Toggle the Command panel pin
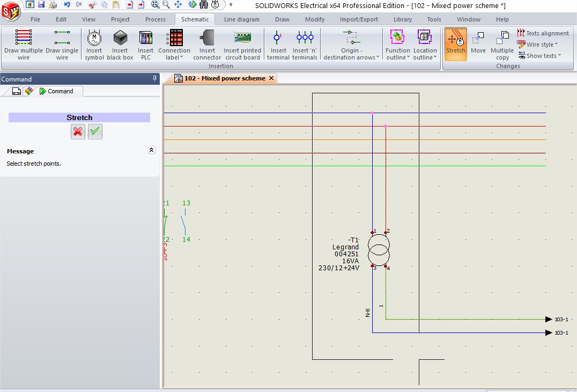Viewport: 577px width, 392px height. (154, 78)
